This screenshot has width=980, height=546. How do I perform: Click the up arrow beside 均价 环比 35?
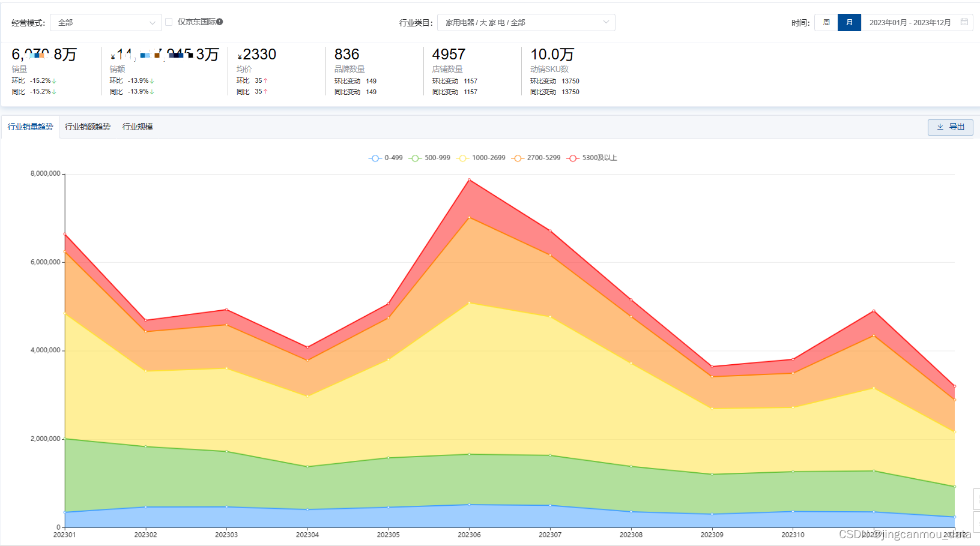coord(265,80)
